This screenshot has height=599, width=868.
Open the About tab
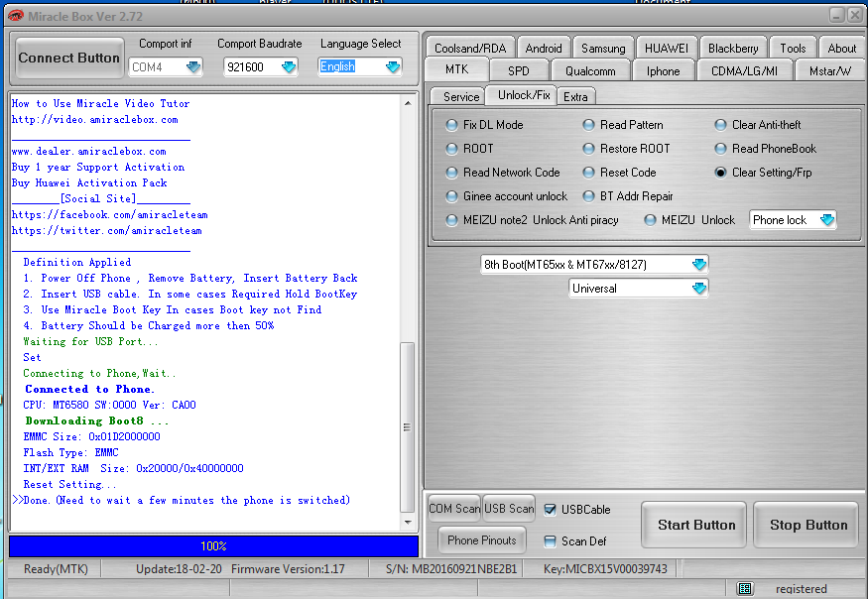(x=841, y=49)
